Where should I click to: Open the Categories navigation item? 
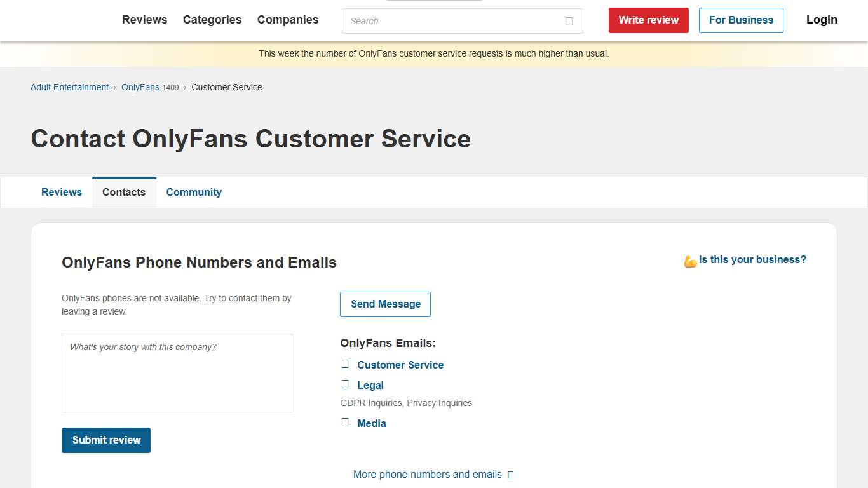pyautogui.click(x=212, y=20)
